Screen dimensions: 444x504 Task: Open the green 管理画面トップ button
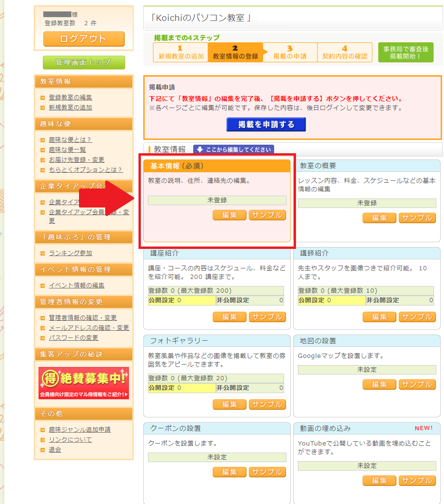(x=84, y=62)
